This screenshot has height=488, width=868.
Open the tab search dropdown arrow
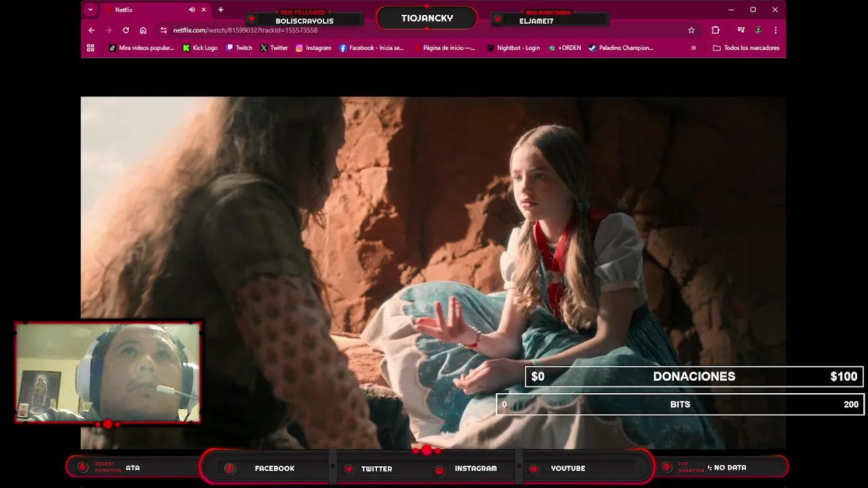pyautogui.click(x=90, y=9)
